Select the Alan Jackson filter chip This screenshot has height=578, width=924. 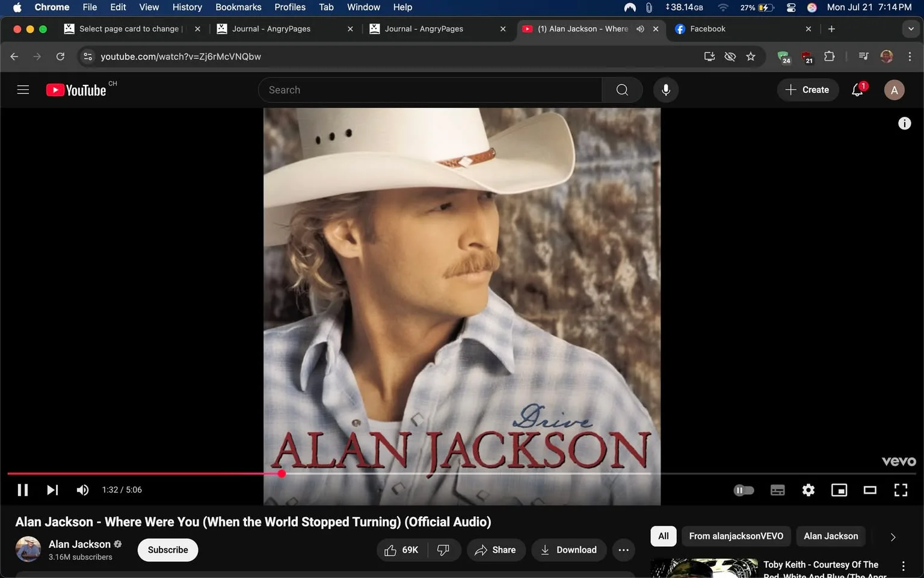point(831,536)
